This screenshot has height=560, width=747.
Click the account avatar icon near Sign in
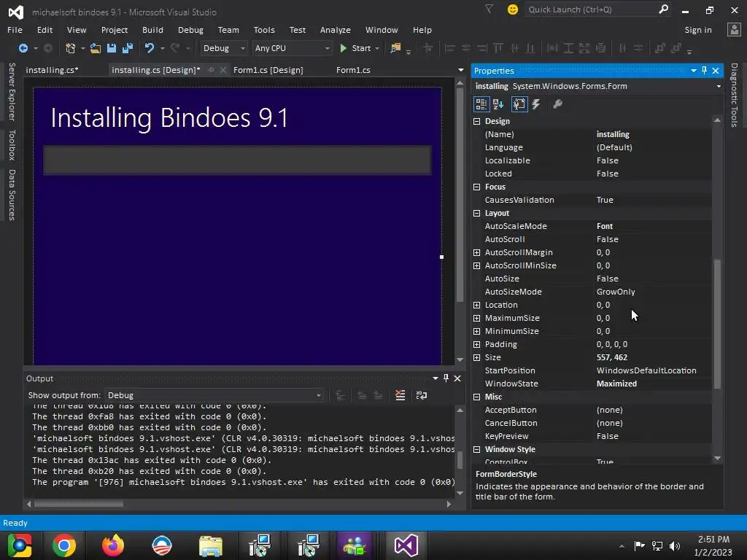734,30
